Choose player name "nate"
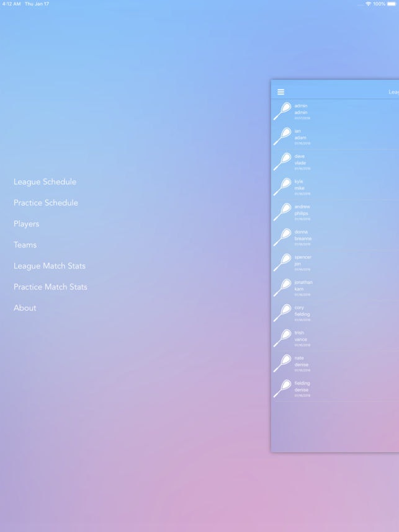The image size is (399, 532). (x=299, y=358)
